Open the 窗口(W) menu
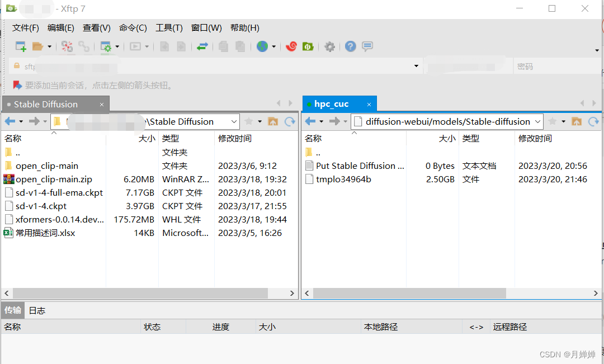 click(x=206, y=28)
